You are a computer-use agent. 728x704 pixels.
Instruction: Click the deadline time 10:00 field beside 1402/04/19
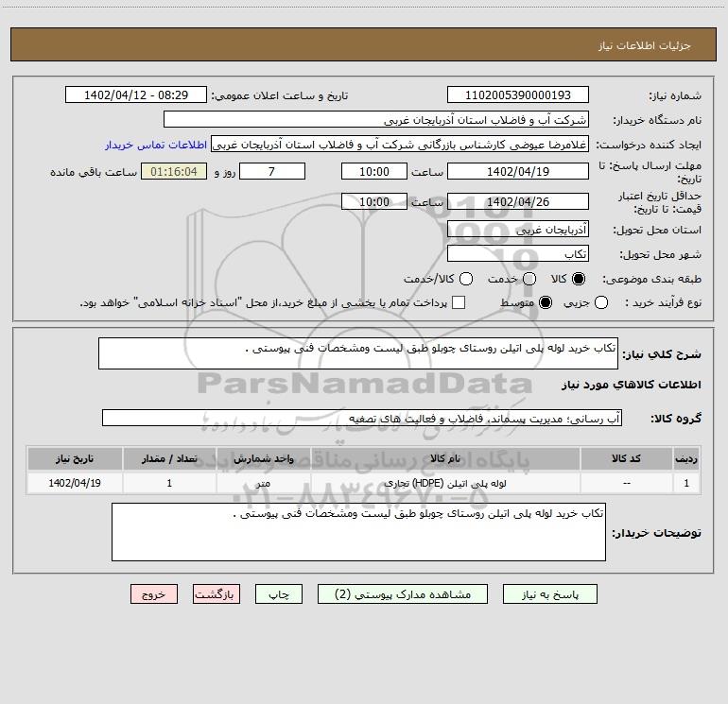click(374, 171)
